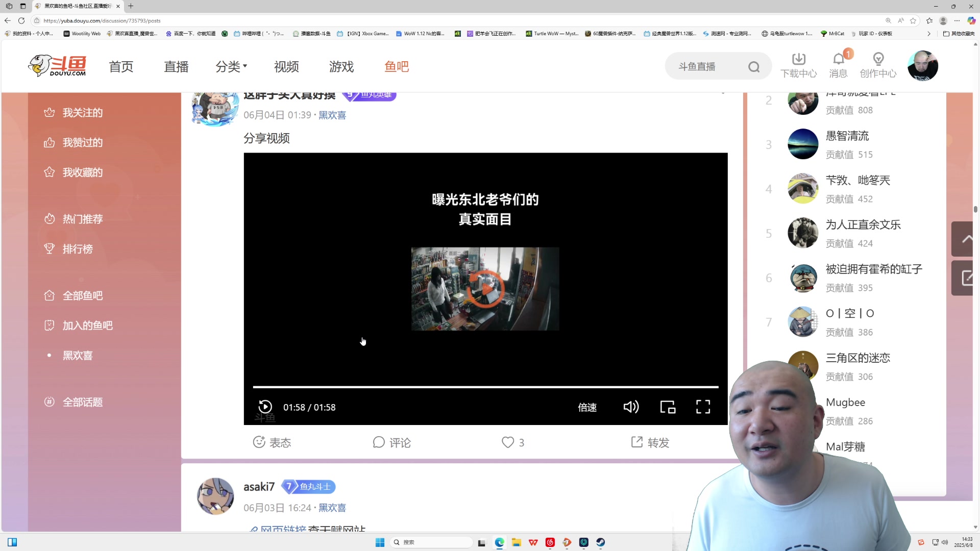
Task: Expand the bookmarks overflow chevron
Action: point(929,34)
